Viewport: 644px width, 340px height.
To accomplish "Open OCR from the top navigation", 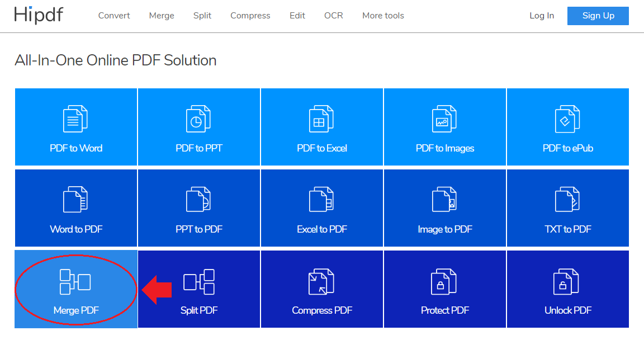I will [x=334, y=16].
